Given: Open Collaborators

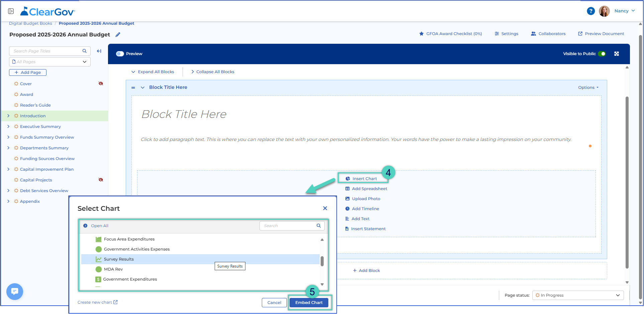Looking at the screenshot, I should coord(548,34).
